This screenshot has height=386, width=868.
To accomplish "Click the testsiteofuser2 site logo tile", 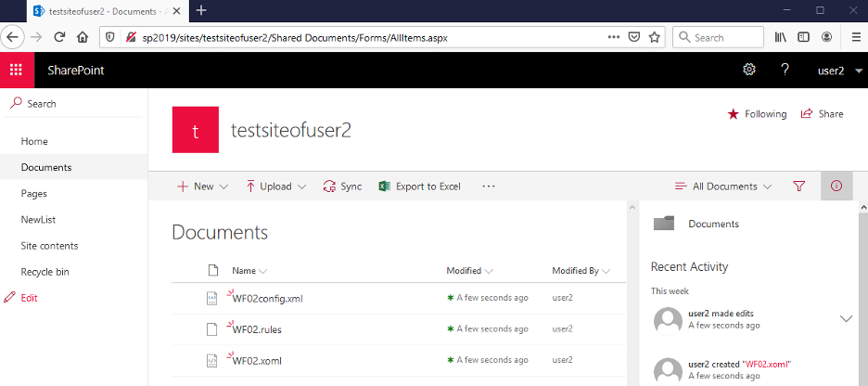I will 195,130.
